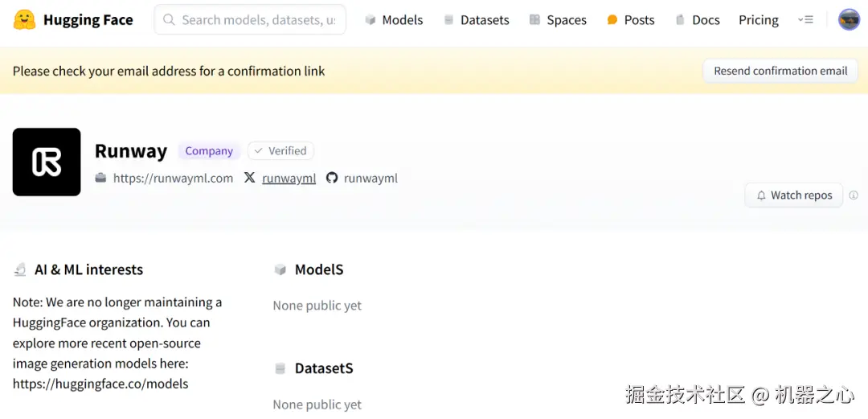
Task: Click the database icon beside the Datasets heading
Action: click(280, 368)
